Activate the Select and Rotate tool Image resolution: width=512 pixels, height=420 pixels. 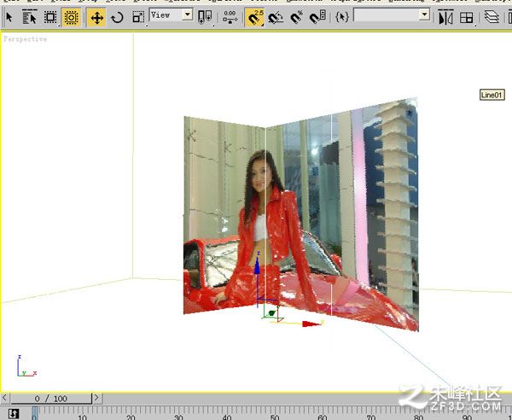pos(117,17)
